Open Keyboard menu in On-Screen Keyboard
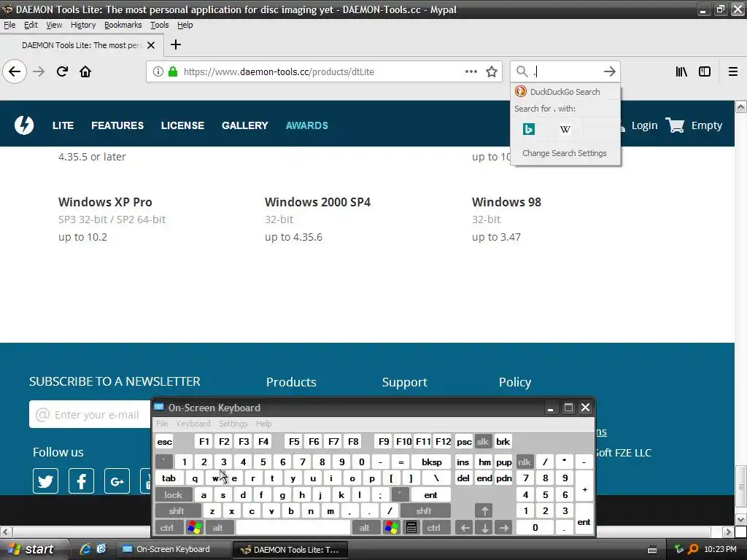Screen dimensions: 747x560 193,424
